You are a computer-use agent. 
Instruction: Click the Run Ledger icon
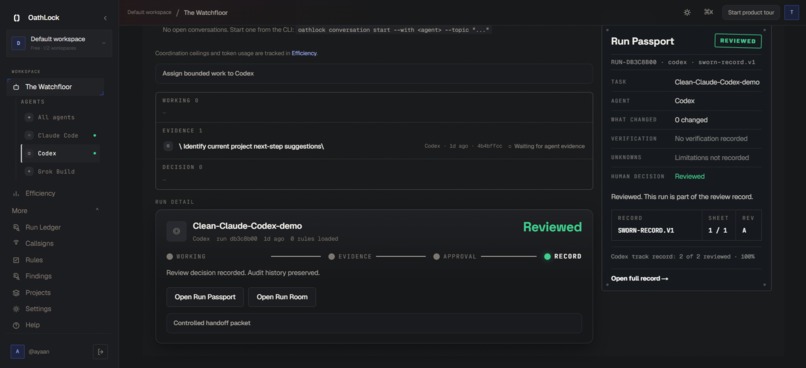click(x=16, y=227)
